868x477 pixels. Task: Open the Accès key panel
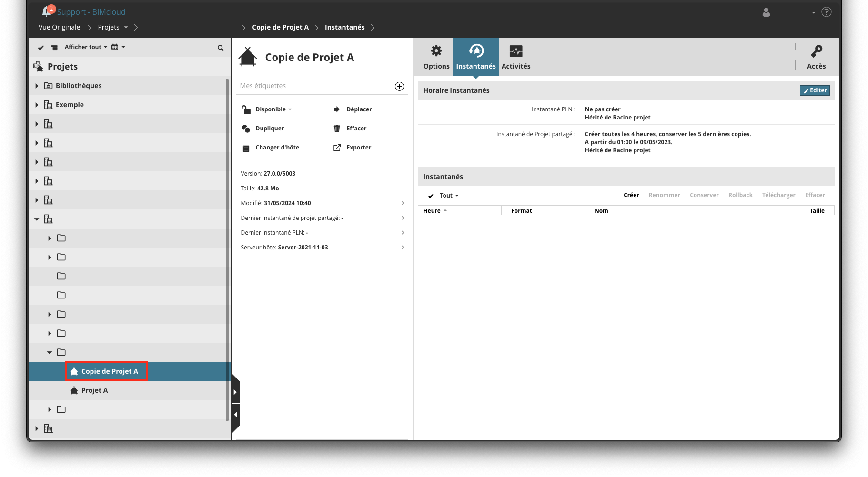[x=816, y=57]
